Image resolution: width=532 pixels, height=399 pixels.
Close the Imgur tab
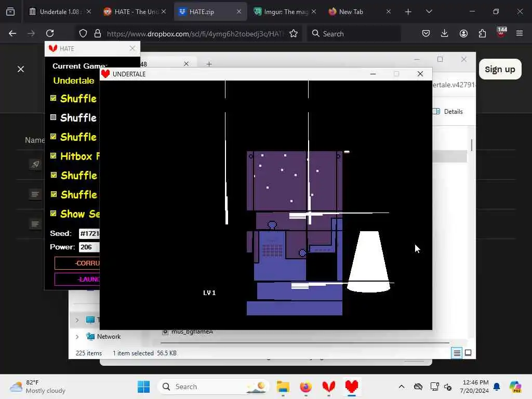(x=314, y=11)
